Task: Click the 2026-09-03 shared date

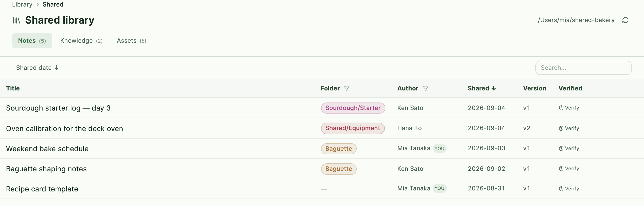Action: click(x=487, y=148)
